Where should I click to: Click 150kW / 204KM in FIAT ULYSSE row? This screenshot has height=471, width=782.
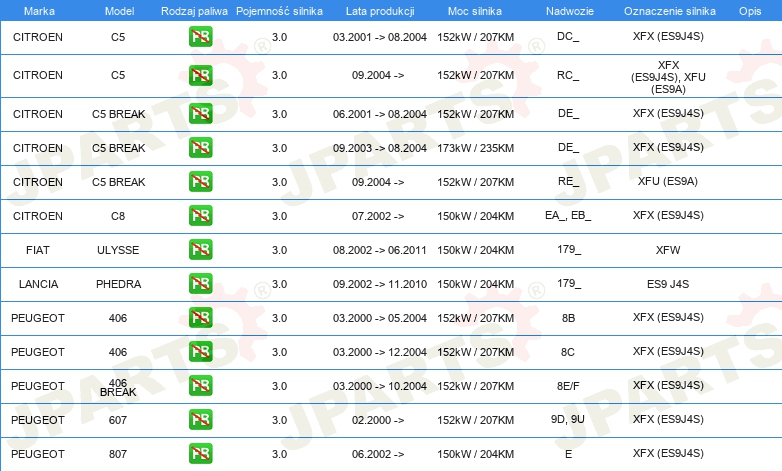coord(475,250)
